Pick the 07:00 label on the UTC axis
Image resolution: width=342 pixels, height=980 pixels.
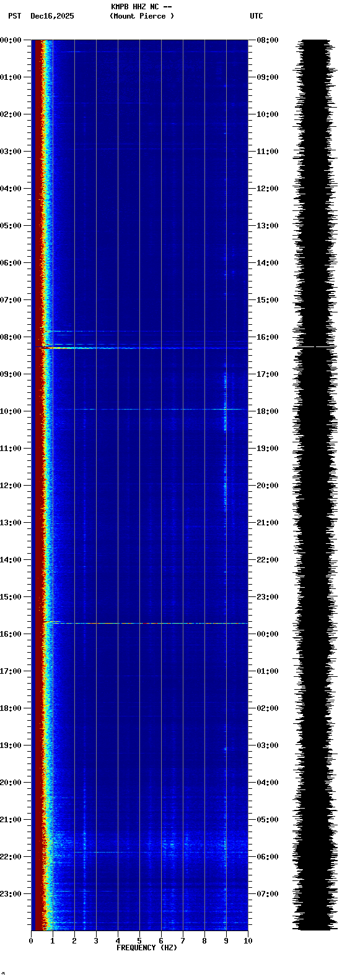tap(267, 894)
